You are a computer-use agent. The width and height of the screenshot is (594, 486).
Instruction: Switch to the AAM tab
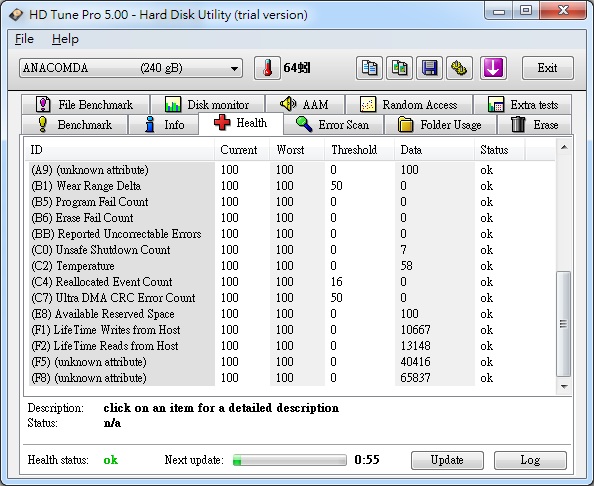[305, 104]
